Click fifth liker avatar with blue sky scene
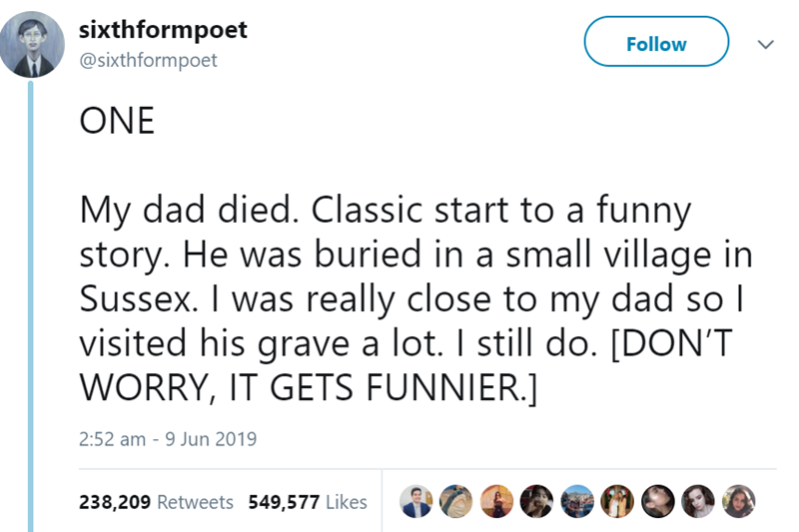 point(576,501)
